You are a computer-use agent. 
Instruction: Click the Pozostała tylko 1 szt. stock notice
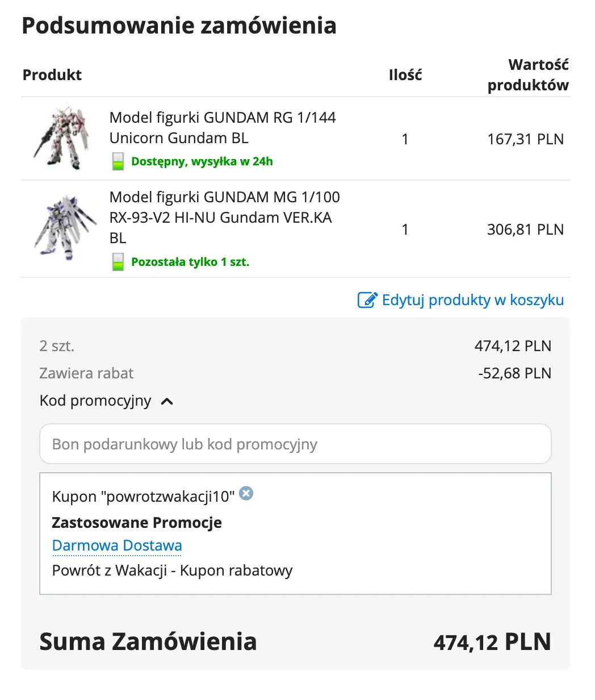point(190,262)
